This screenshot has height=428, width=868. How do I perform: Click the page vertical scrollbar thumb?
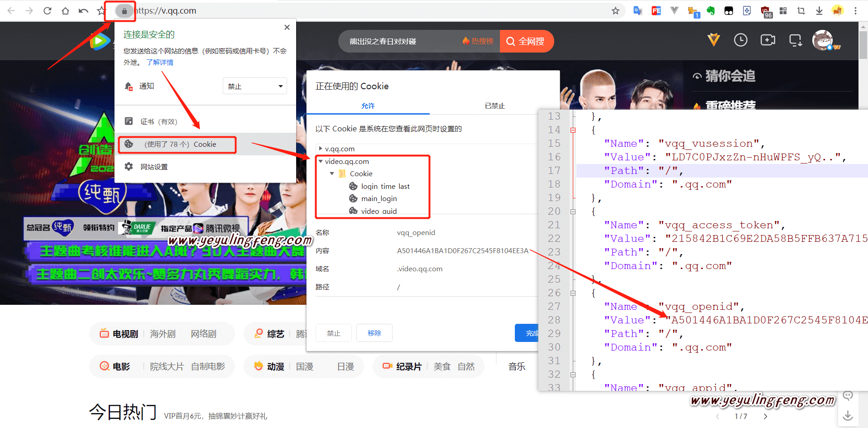tap(863, 44)
